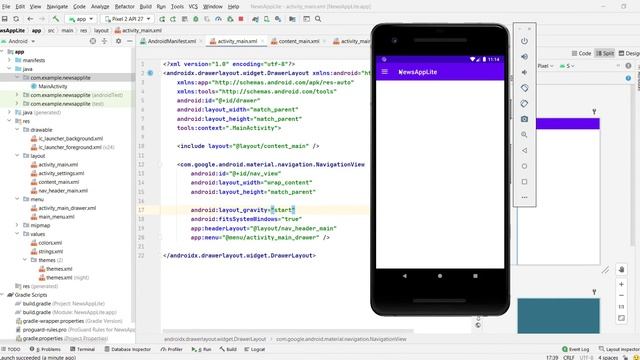Switch editor to Code view
This screenshot has height=360, width=640.
point(581,53)
